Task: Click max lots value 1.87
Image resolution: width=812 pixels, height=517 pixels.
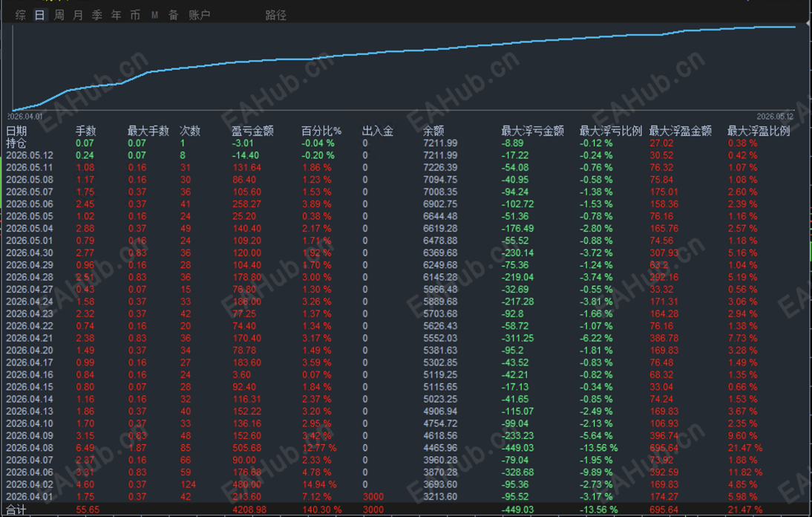Action: tap(137, 448)
